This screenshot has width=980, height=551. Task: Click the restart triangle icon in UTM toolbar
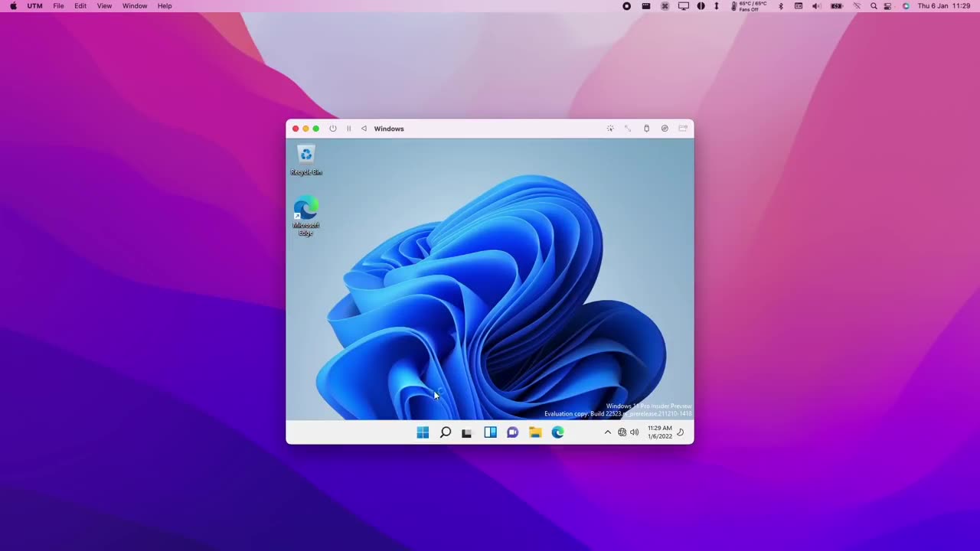[364, 129]
